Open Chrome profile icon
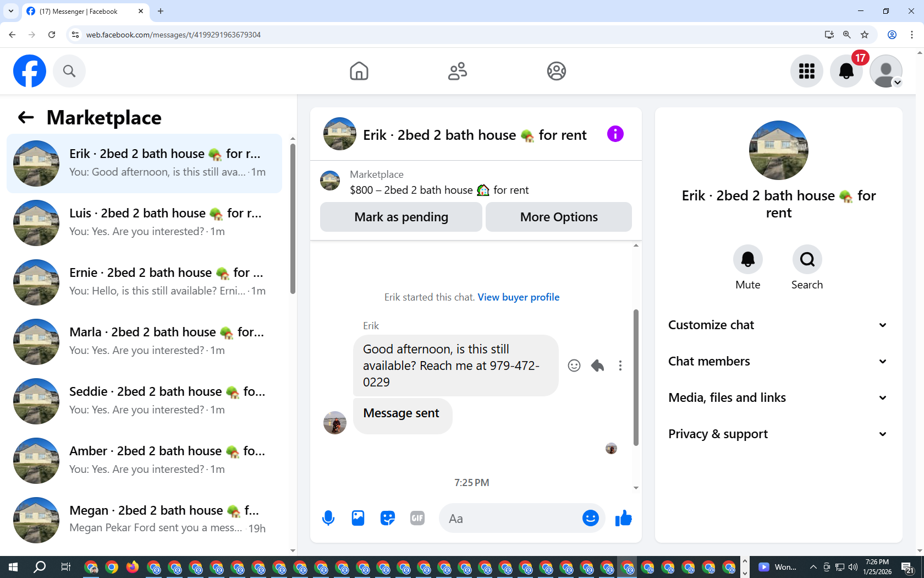 pyautogui.click(x=892, y=35)
